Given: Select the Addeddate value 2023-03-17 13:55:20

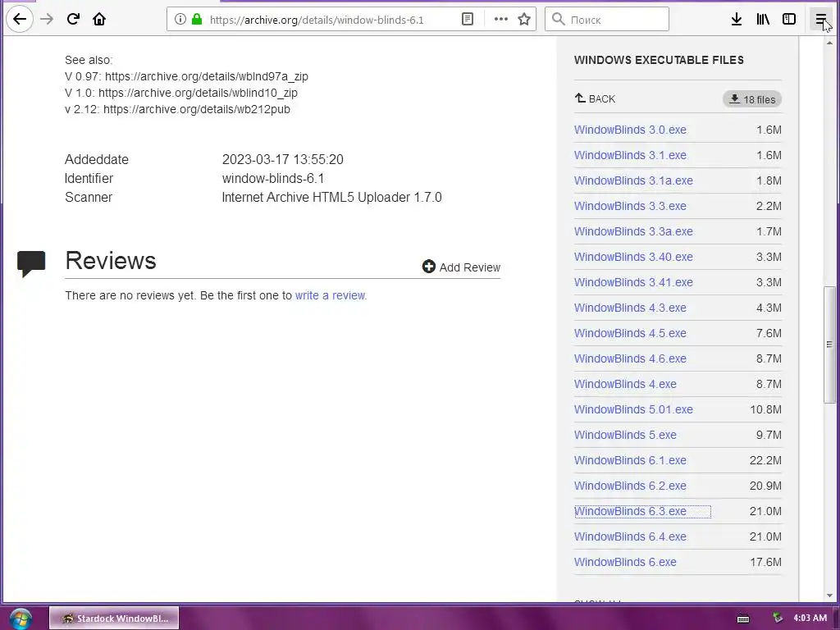Looking at the screenshot, I should pyautogui.click(x=282, y=160).
